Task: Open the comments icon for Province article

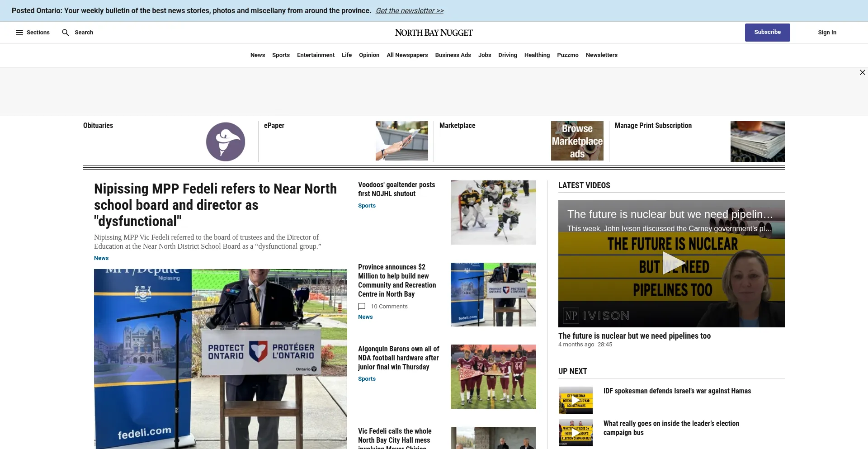Action: click(362, 307)
